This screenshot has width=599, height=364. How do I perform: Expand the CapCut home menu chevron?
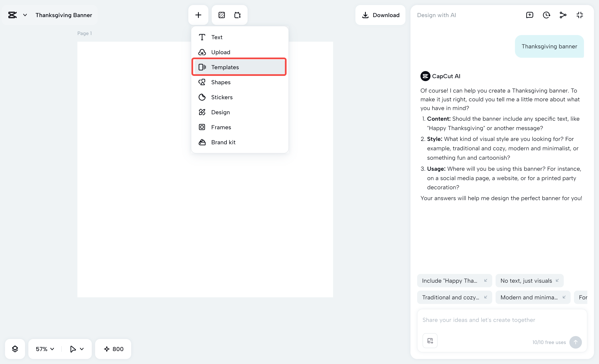click(25, 15)
